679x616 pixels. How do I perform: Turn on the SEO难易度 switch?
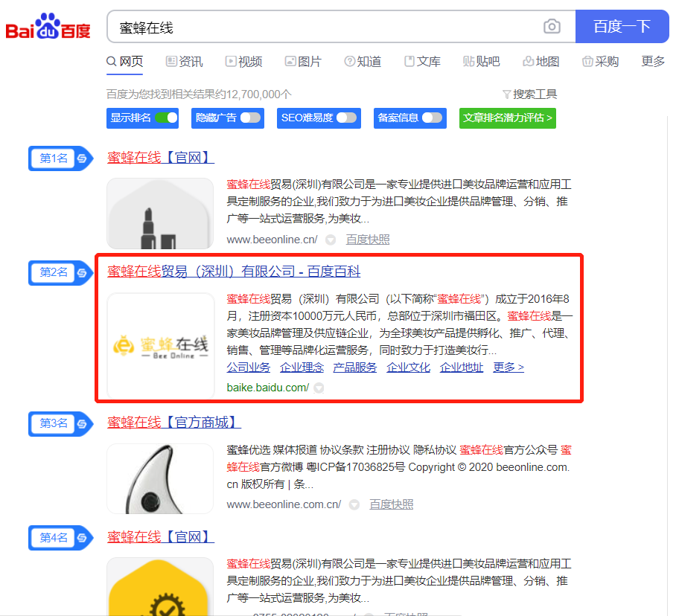347,118
